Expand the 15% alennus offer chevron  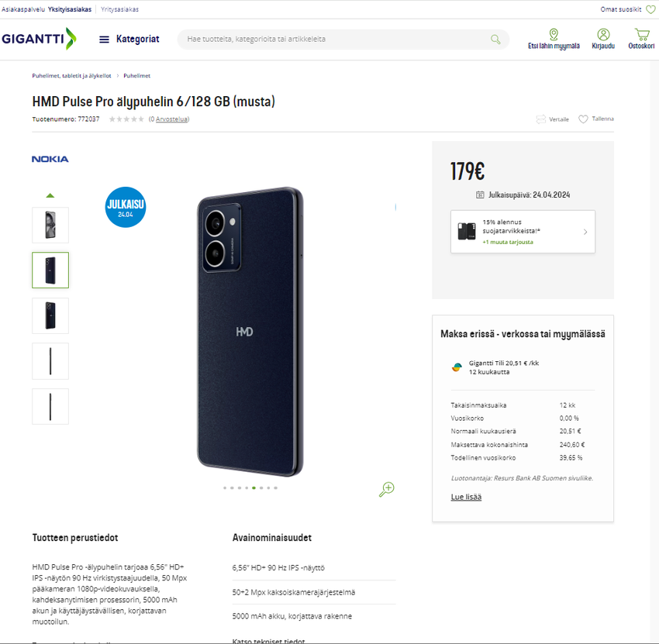[x=585, y=232]
